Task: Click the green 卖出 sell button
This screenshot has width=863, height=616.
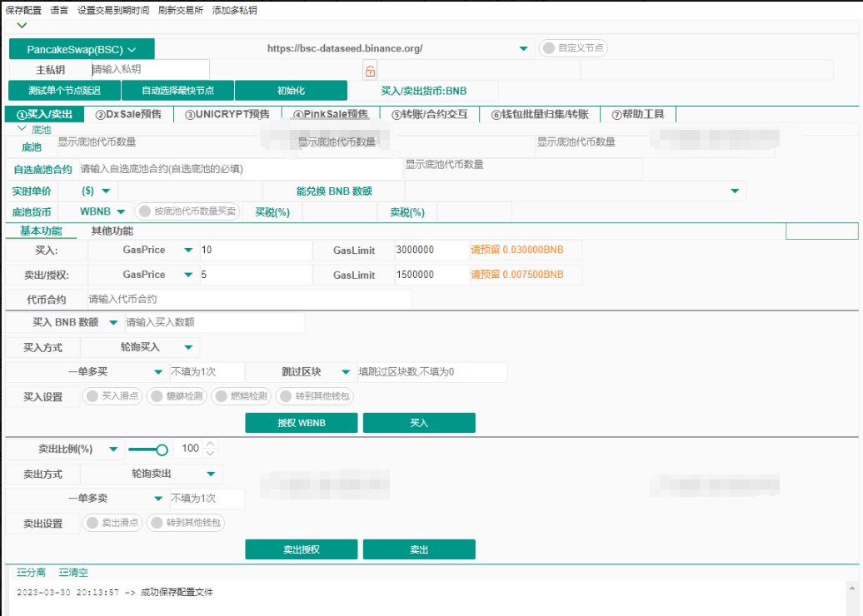Action: [419, 549]
